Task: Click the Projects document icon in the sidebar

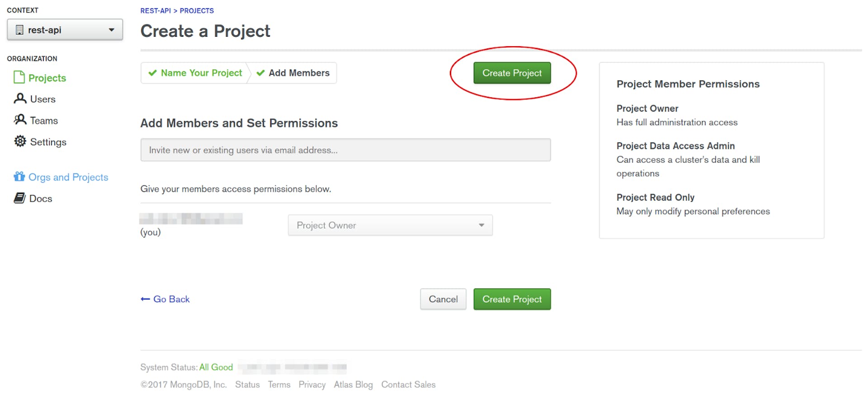Action: coord(19,77)
